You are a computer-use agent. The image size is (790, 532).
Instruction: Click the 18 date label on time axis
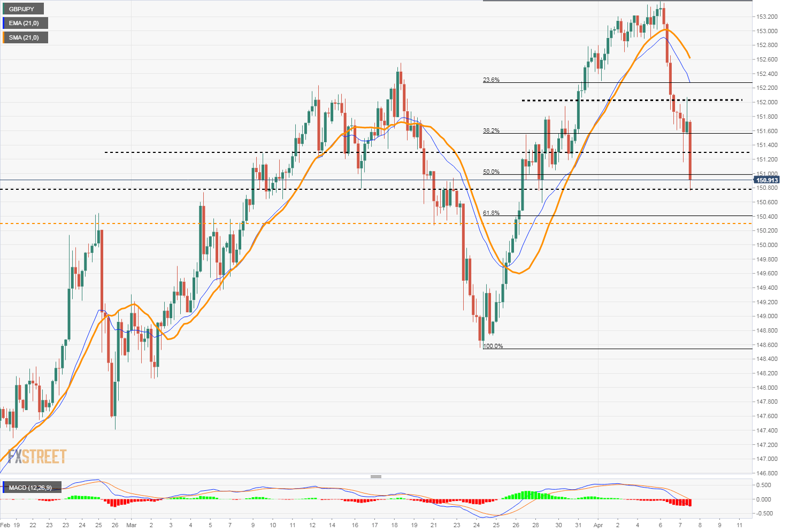click(x=395, y=525)
